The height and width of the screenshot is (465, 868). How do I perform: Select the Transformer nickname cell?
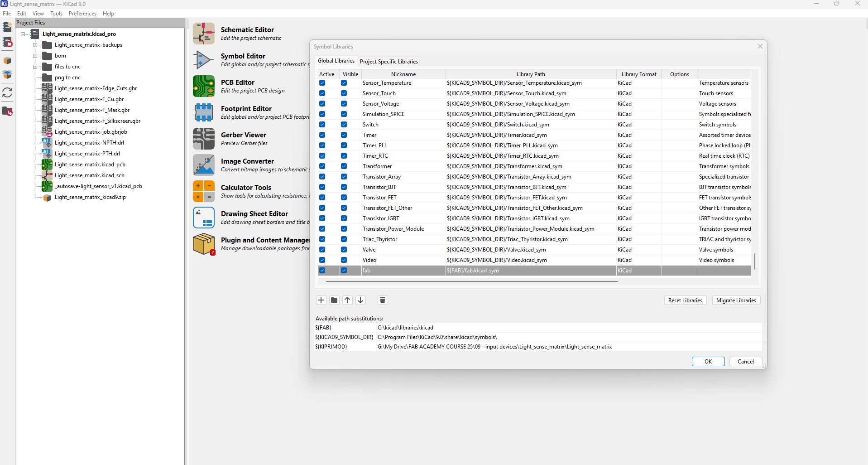pos(403,166)
